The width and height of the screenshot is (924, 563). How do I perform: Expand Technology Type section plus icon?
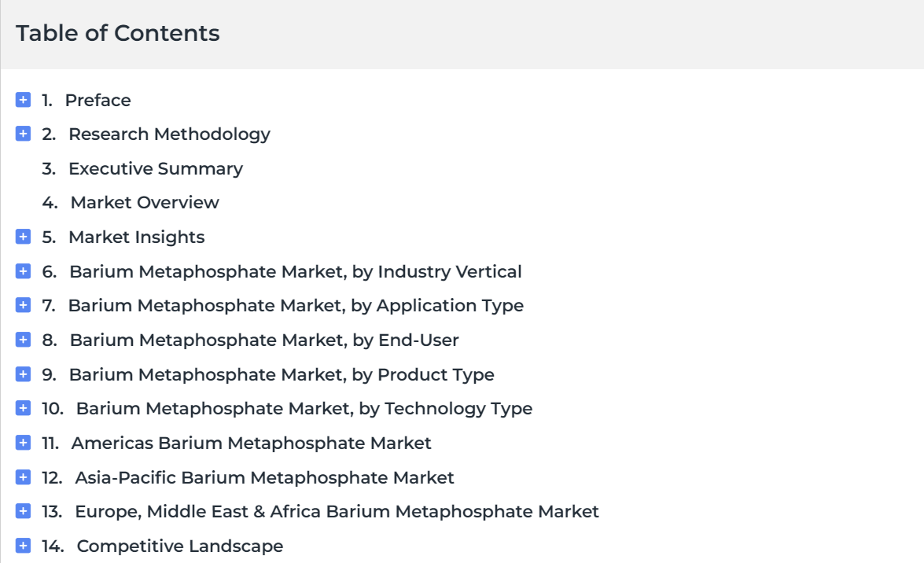click(23, 408)
